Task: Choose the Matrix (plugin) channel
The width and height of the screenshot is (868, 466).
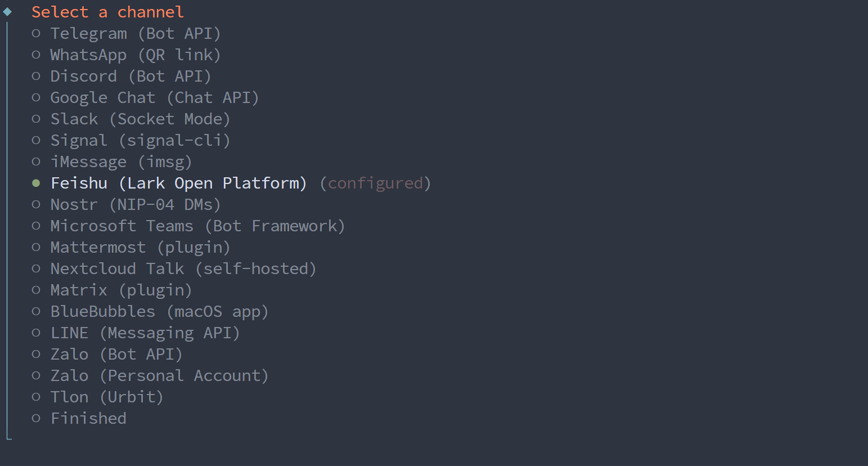Action: [121, 290]
